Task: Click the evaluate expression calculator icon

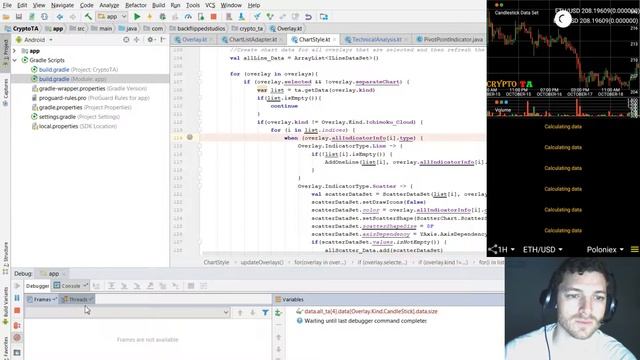Action: point(191,286)
